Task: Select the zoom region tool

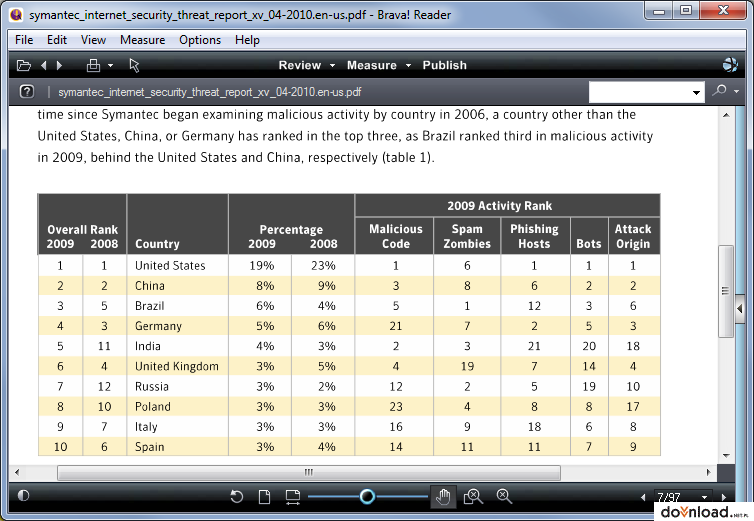Action: tap(473, 496)
